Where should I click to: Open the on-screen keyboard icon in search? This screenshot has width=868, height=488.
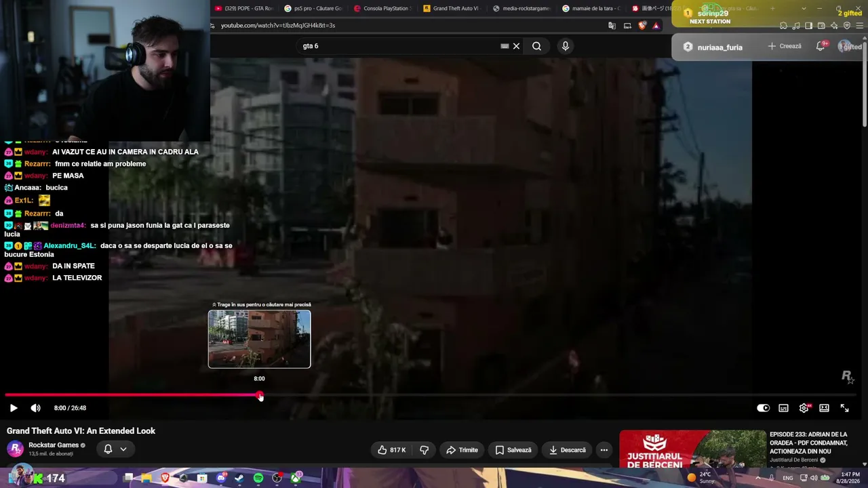(x=505, y=46)
